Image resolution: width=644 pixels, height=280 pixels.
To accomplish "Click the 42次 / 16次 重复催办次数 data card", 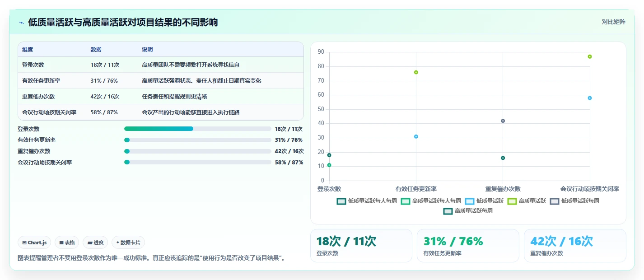I will point(575,246).
